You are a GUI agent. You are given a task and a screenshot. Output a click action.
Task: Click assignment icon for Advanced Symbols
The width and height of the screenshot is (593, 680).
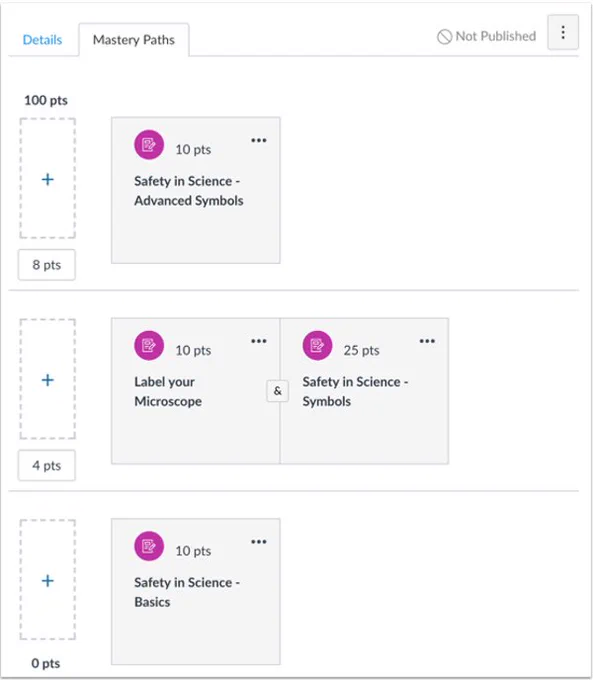[149, 144]
